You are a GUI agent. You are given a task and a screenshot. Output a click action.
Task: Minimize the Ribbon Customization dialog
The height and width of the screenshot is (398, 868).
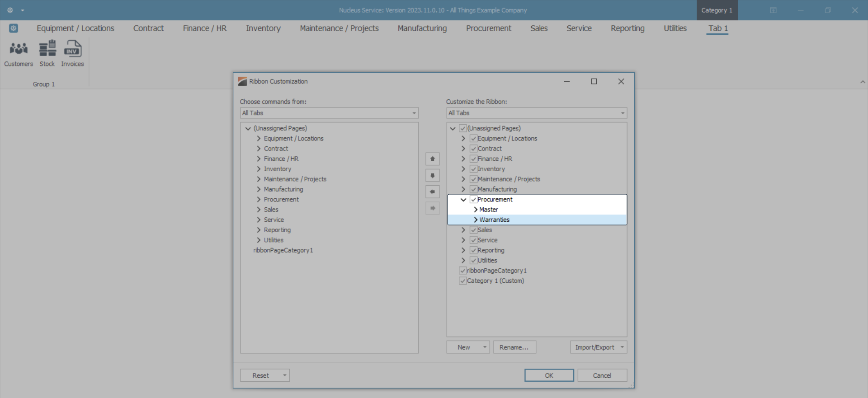tap(567, 81)
